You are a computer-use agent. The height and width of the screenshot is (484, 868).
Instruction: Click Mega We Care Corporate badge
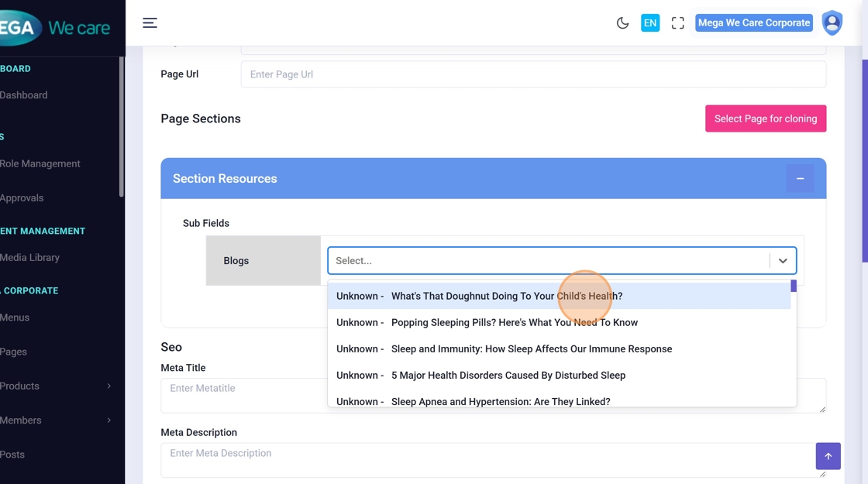click(x=753, y=23)
